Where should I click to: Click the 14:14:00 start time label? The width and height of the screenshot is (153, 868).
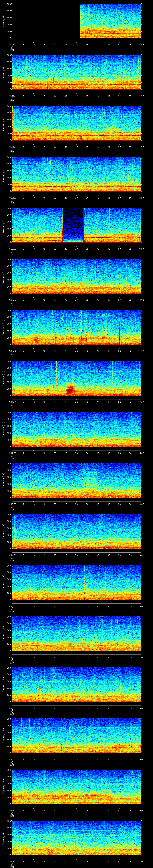click(x=12, y=555)
